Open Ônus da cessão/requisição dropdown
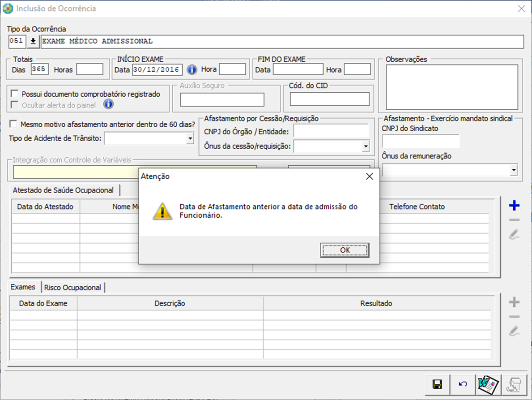This screenshot has height=400, width=532. point(366,146)
